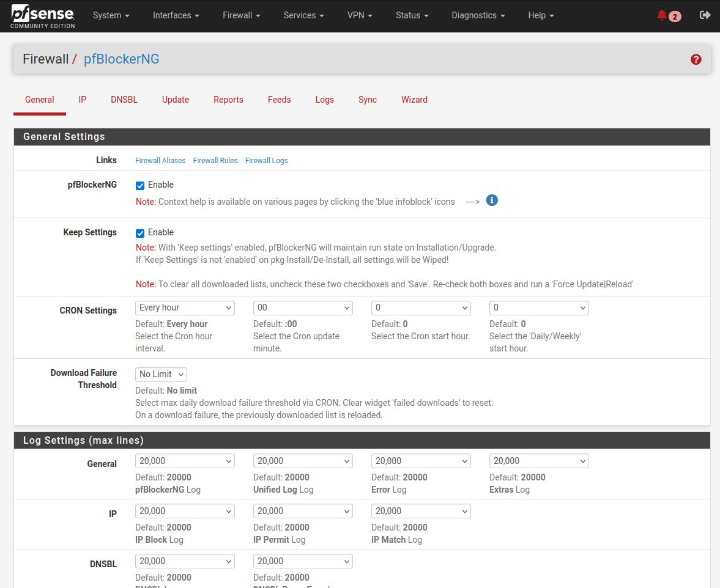Switch to the DNSBL tab
Screen dimensions: 720x588
click(124, 99)
